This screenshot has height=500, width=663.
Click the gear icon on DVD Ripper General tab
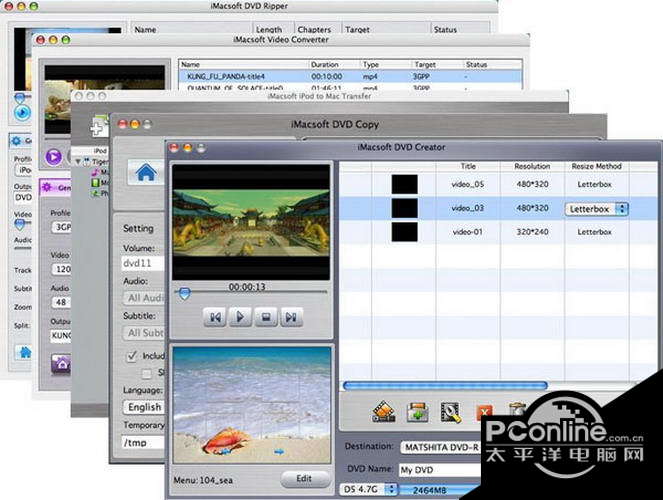pos(16,141)
